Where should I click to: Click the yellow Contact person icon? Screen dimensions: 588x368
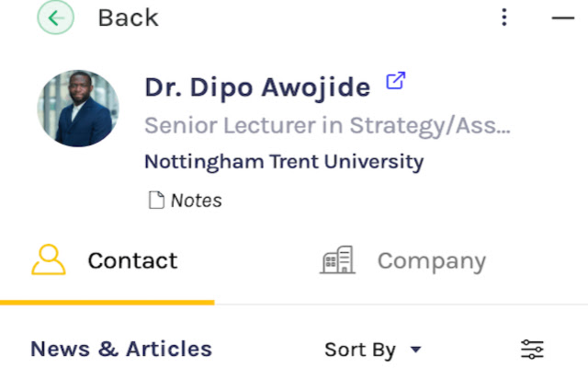49,260
